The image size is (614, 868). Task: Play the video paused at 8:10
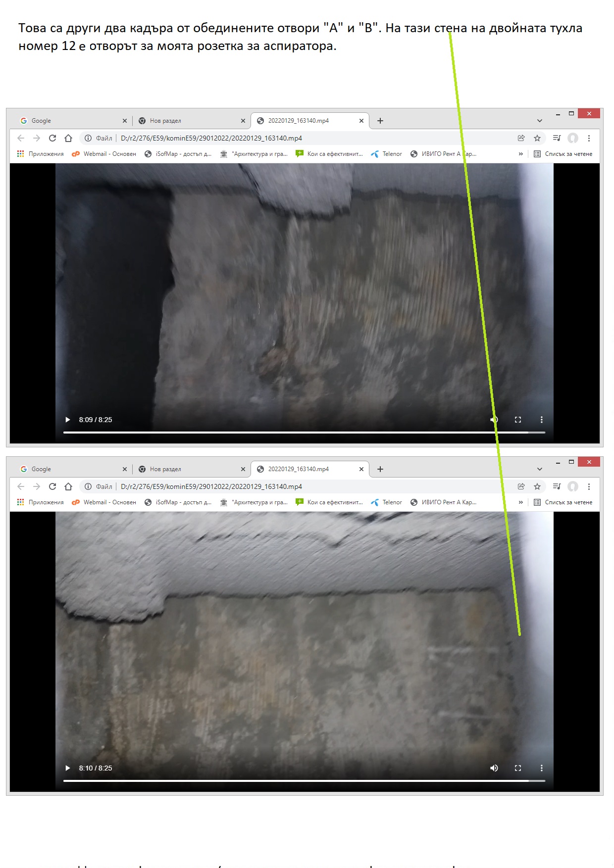(68, 768)
